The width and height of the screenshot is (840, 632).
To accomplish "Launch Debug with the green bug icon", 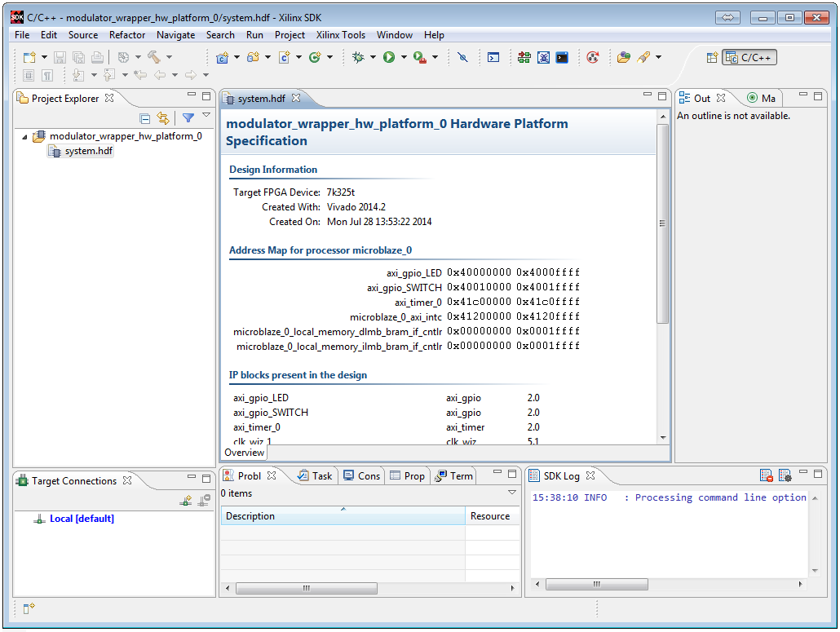I will [358, 57].
